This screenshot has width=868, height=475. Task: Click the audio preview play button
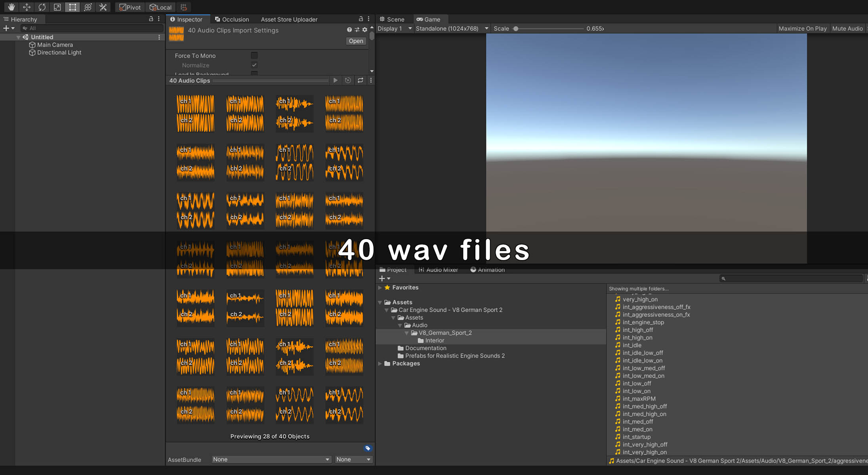pyautogui.click(x=336, y=80)
